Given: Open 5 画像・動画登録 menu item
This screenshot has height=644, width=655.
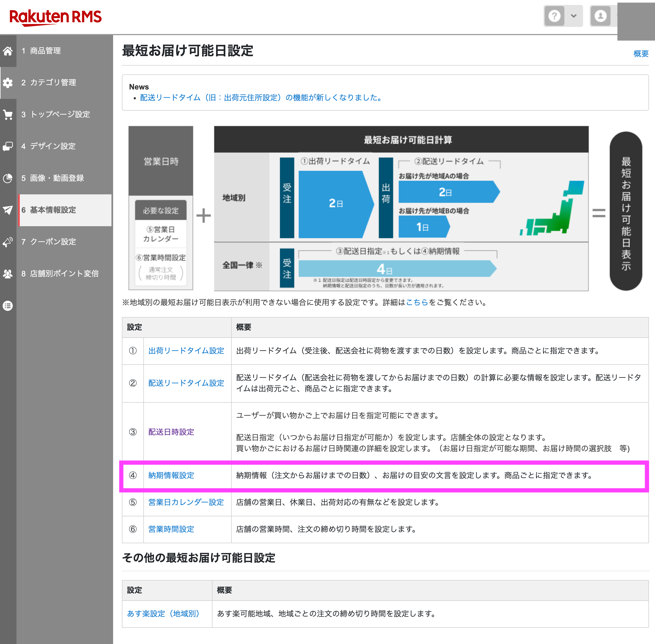Looking at the screenshot, I should tap(64, 178).
